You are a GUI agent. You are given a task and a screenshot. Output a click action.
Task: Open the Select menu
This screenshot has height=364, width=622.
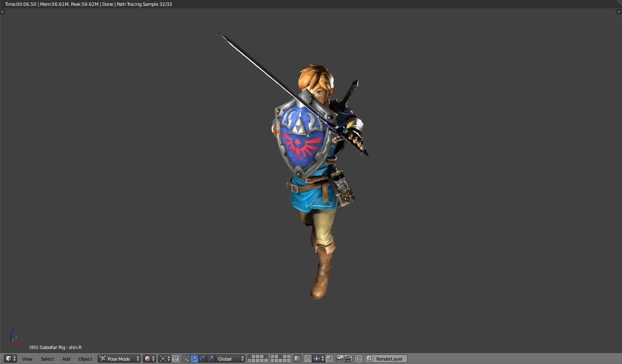pos(47,359)
